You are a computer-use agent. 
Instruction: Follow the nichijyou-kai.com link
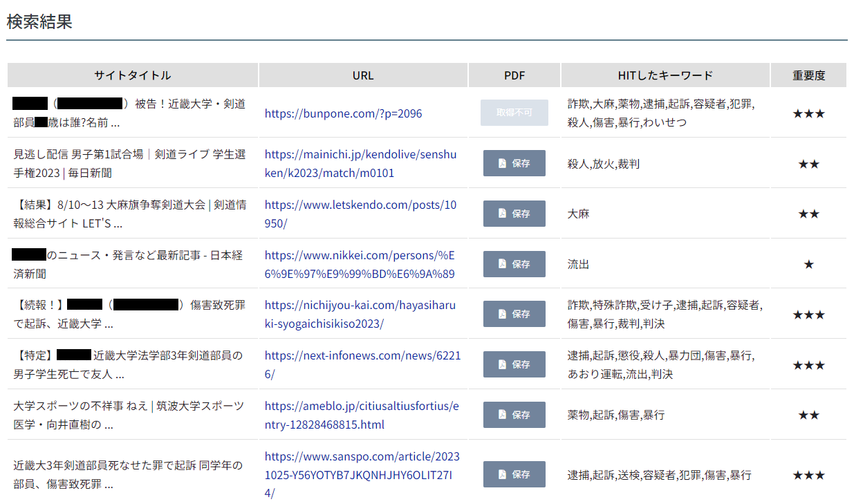[360, 315]
